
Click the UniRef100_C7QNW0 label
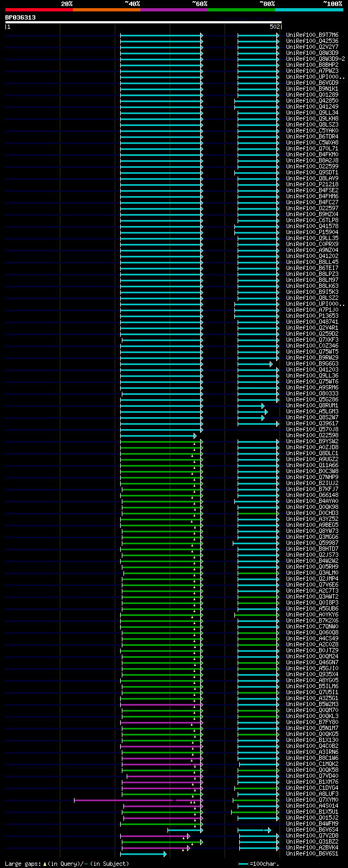pos(312,626)
